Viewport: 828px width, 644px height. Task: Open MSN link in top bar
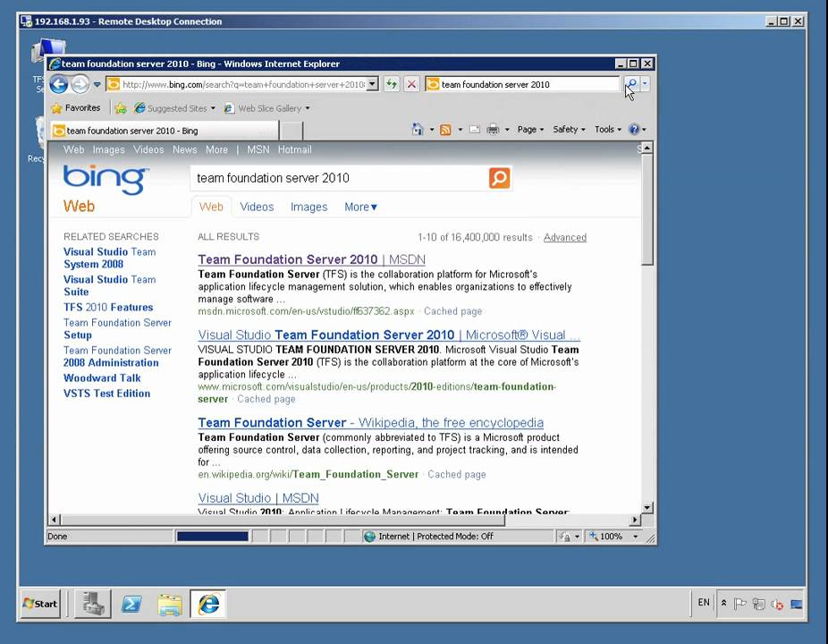[x=258, y=149]
